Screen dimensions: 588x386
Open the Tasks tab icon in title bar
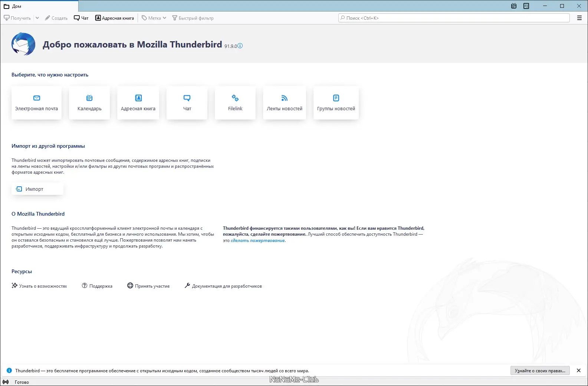tap(526, 6)
